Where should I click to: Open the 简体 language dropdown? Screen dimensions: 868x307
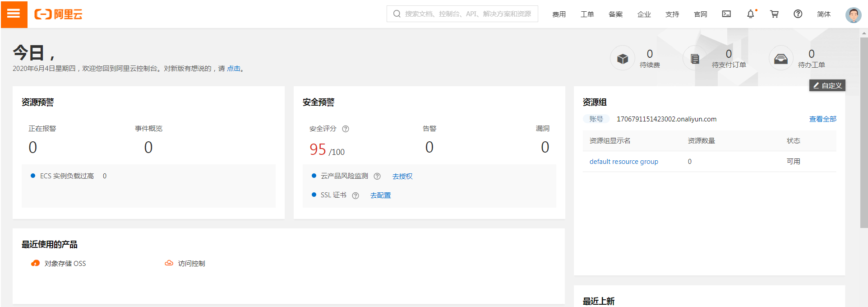pyautogui.click(x=823, y=14)
